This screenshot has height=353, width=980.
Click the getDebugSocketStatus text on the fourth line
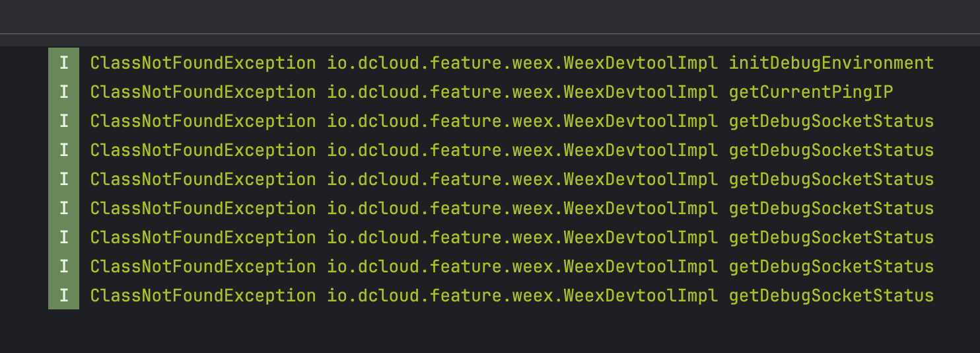coord(831,151)
